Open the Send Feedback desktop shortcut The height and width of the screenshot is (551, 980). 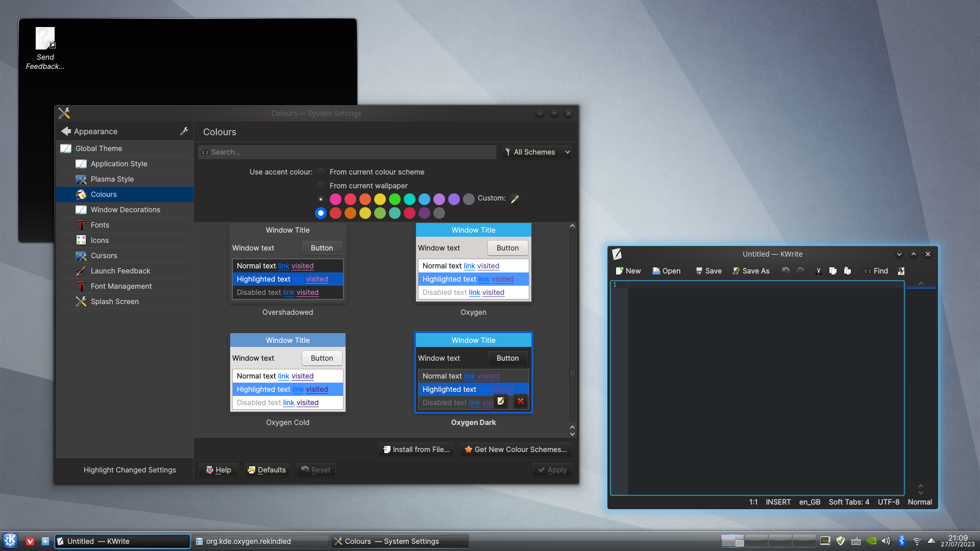click(45, 48)
